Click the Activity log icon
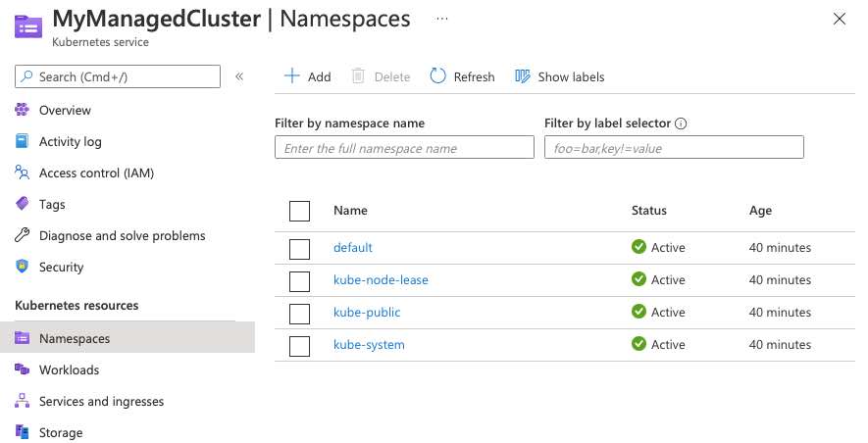 pyautogui.click(x=22, y=141)
